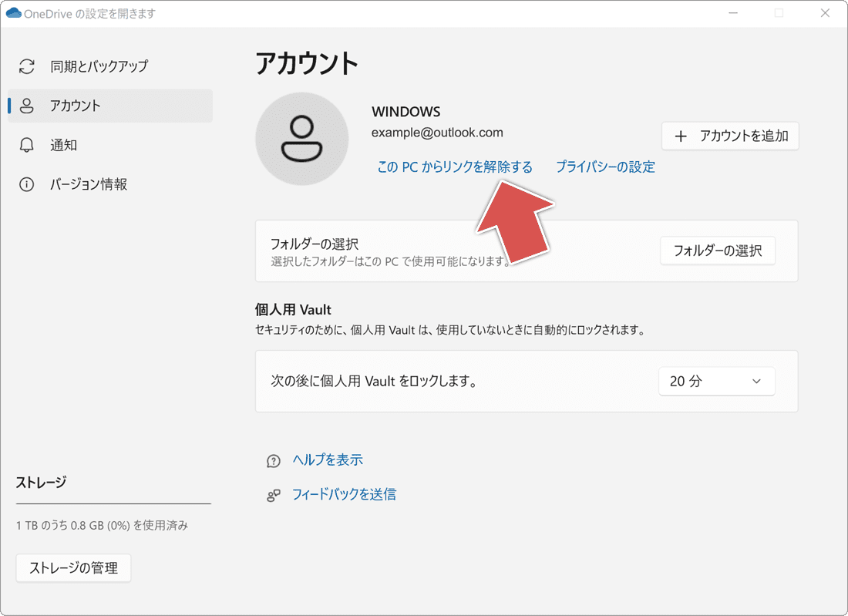The height and width of the screenshot is (616, 848).
Task: Open notifications via the bell icon
Action: [26, 145]
